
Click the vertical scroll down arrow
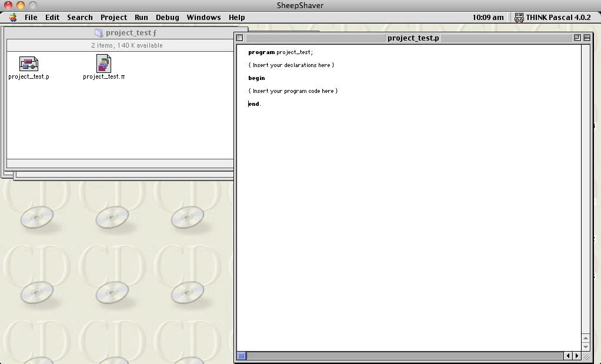586,347
